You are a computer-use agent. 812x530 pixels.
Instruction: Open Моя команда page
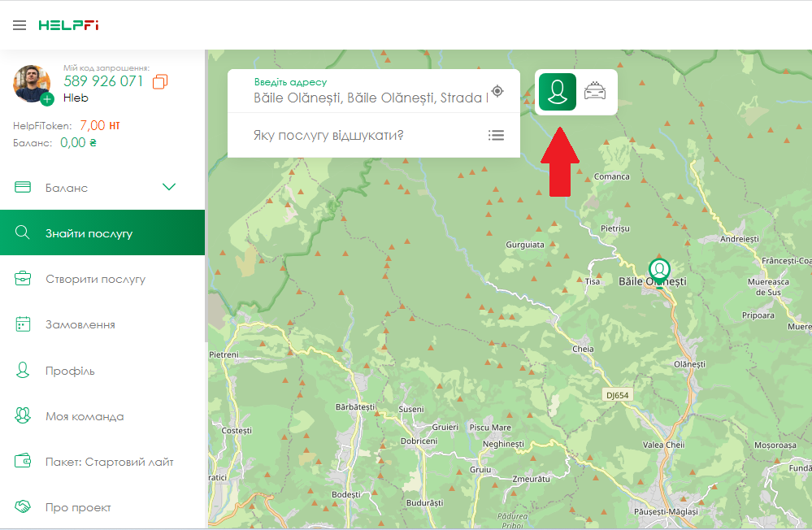(85, 416)
